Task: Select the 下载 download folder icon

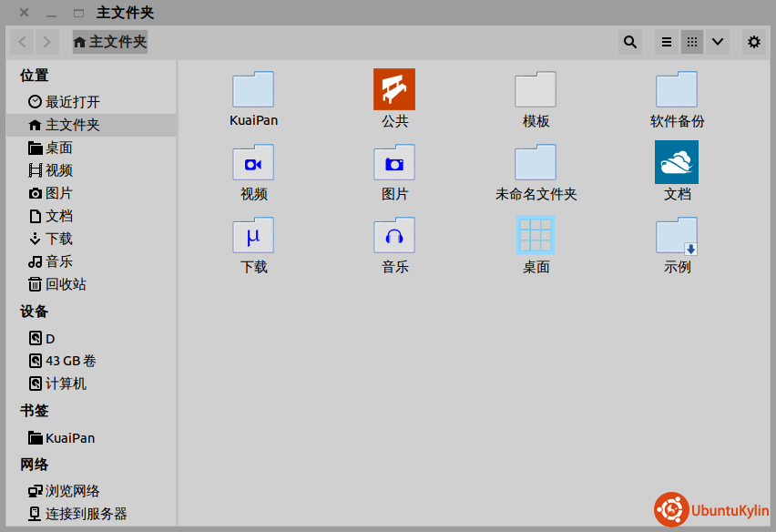Action: coord(253,235)
